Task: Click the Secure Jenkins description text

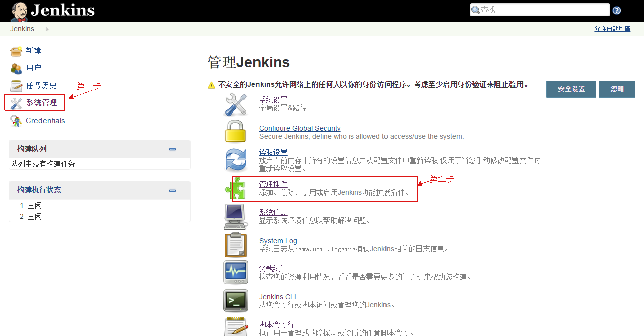Action: click(x=361, y=136)
